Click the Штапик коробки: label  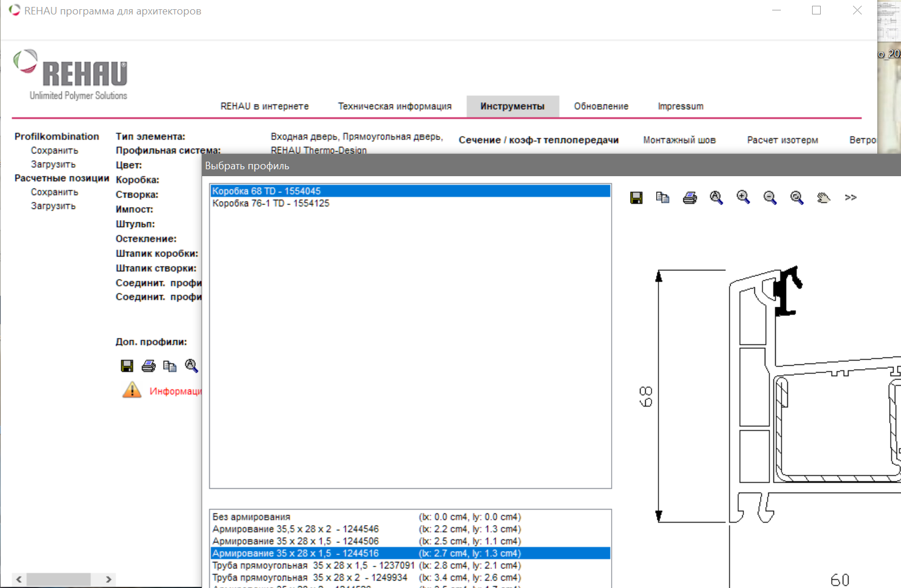157,254
